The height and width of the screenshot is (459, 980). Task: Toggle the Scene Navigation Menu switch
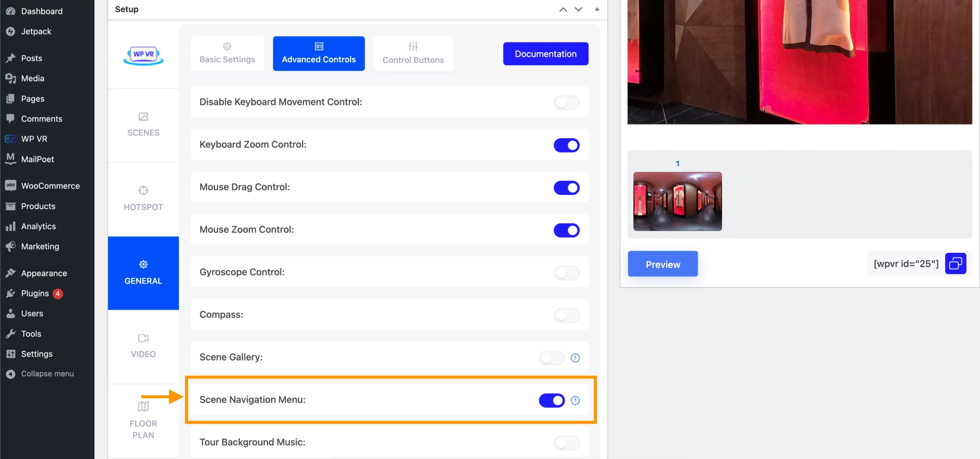pyautogui.click(x=552, y=400)
